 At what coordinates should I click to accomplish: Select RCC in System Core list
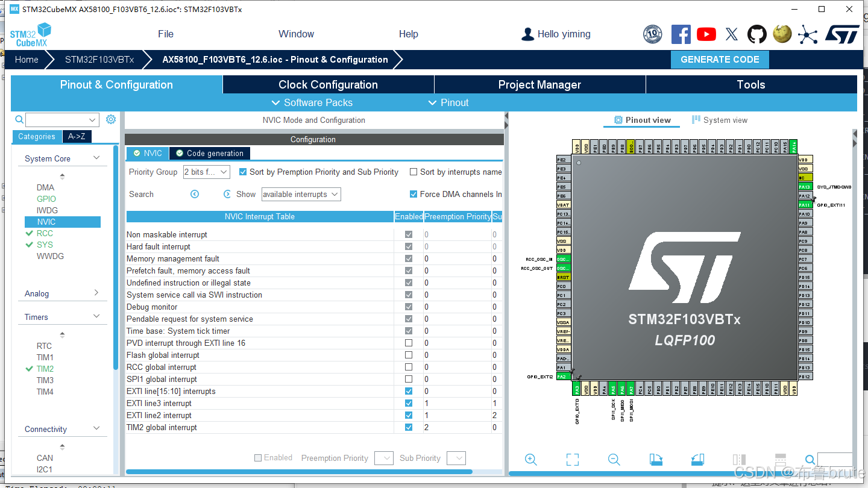(45, 233)
